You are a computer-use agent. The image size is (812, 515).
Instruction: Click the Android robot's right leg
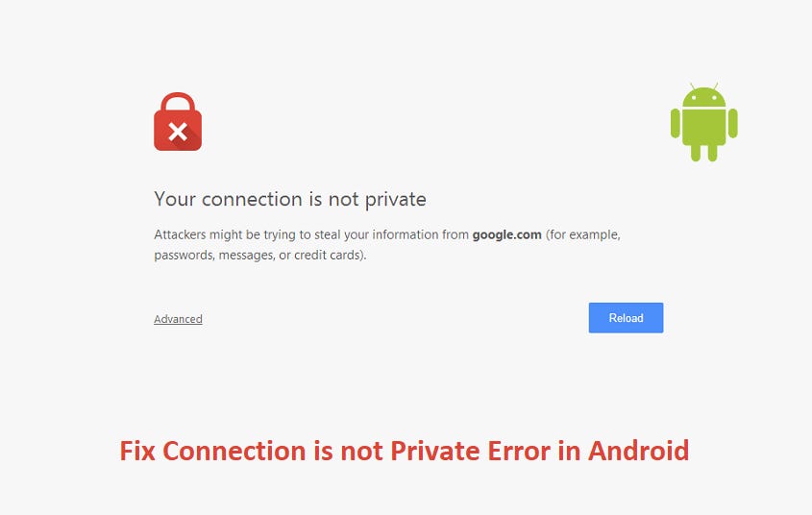[x=712, y=152]
